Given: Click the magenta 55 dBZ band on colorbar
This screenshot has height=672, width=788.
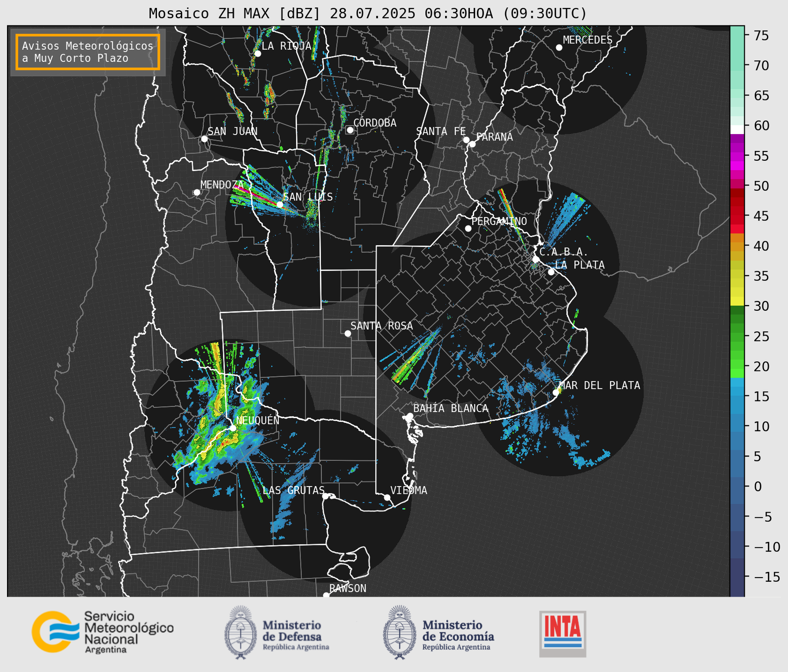Looking at the screenshot, I should (737, 156).
